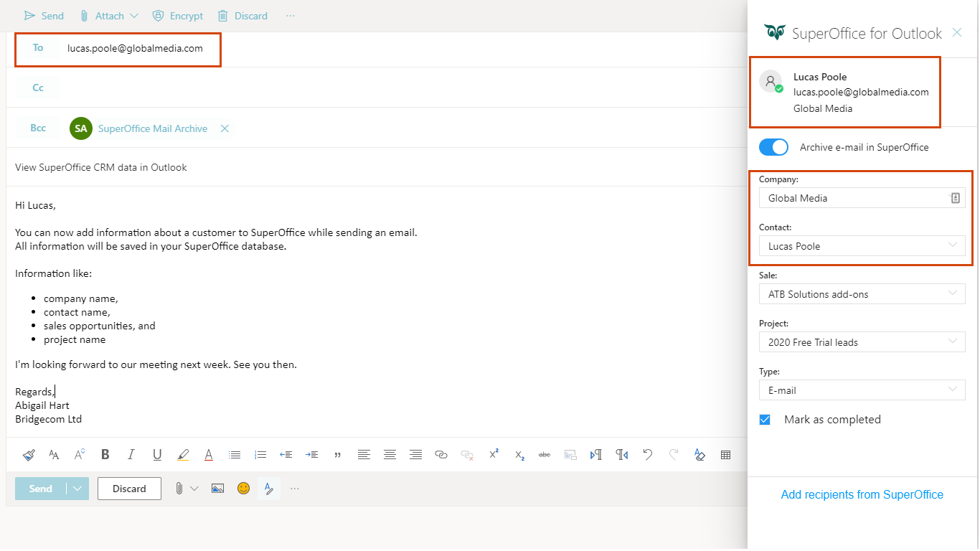Insert pictures inline icon at bottom

pyautogui.click(x=218, y=489)
